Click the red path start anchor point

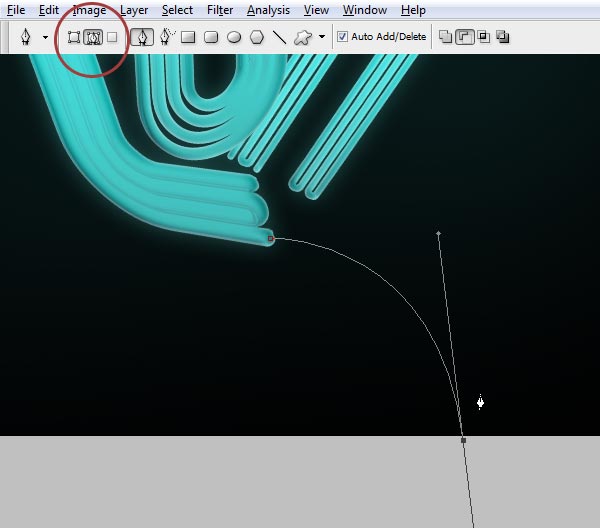pyautogui.click(x=271, y=239)
